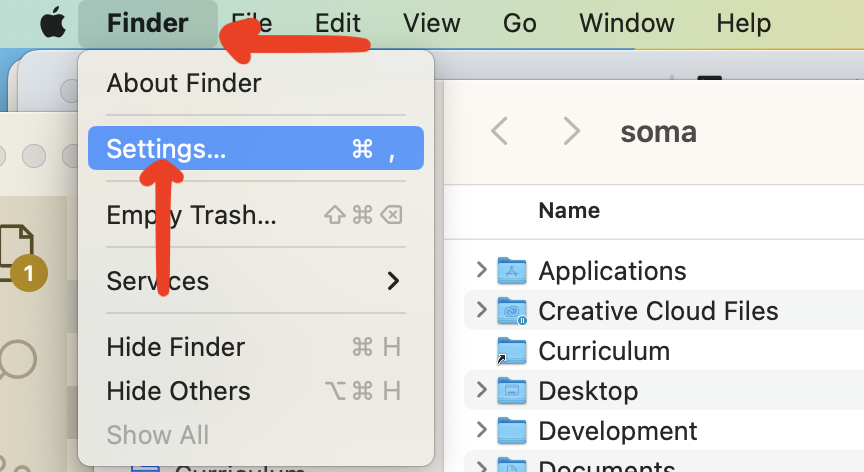Open the Apple menu
This screenshot has width=864, height=472.
tap(53, 24)
